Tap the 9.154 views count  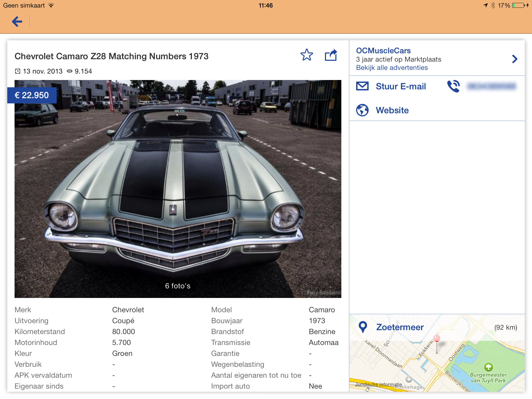[x=83, y=71]
